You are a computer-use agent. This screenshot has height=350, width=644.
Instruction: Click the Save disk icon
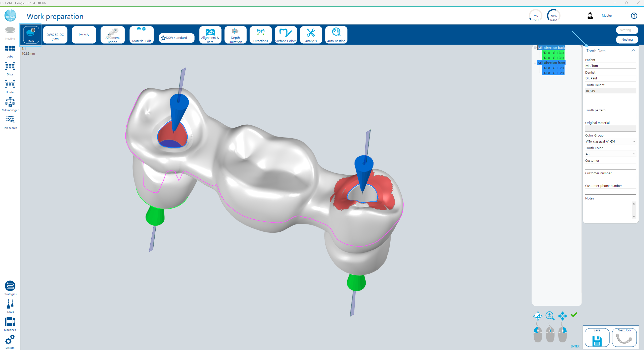pos(597,340)
